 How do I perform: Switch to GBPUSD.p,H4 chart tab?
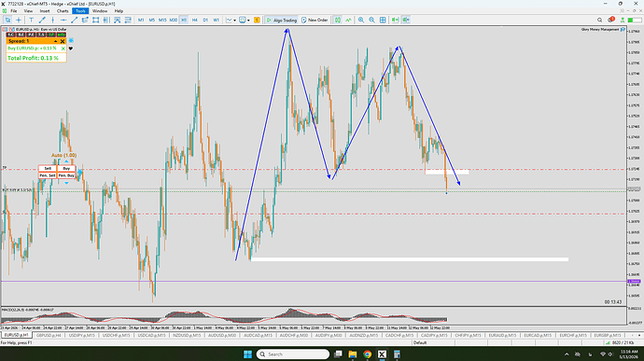click(x=49, y=335)
